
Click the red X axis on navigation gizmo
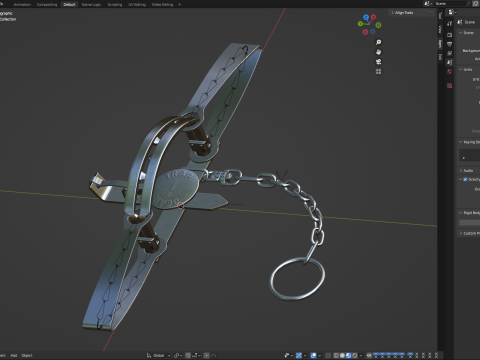(373, 17)
